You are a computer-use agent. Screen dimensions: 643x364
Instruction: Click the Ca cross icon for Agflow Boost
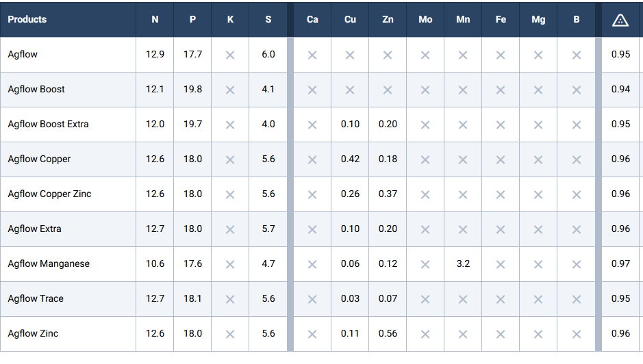[312, 90]
